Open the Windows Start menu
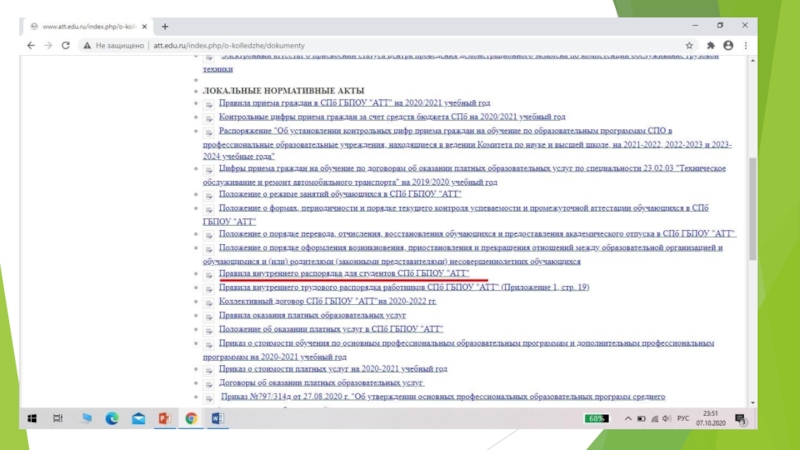The height and width of the screenshot is (450, 800). click(33, 418)
